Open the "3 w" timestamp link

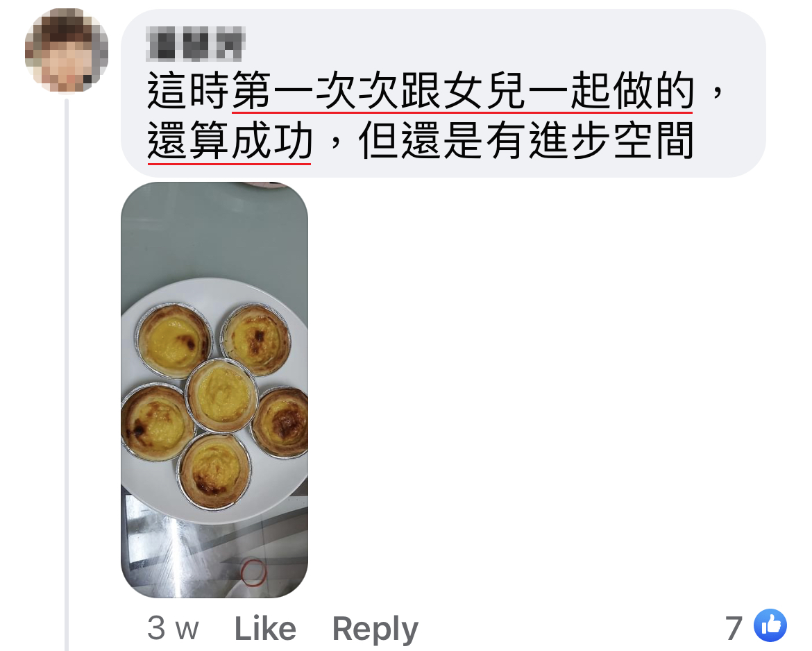173,629
